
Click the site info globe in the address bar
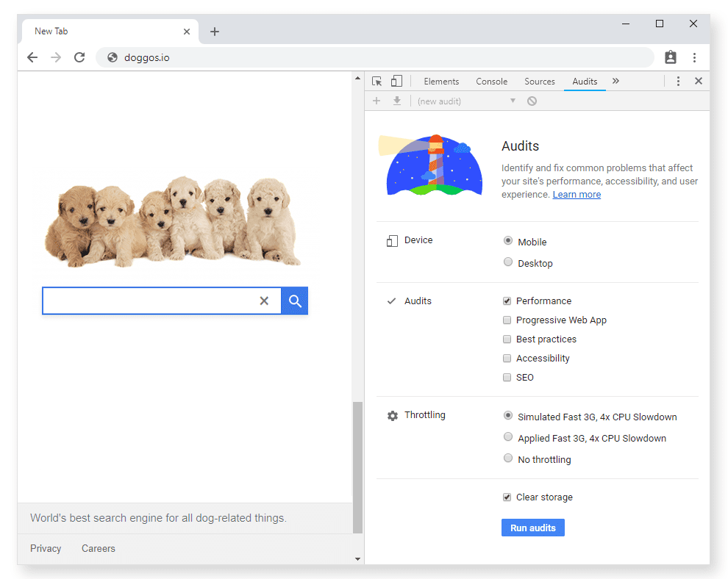111,57
